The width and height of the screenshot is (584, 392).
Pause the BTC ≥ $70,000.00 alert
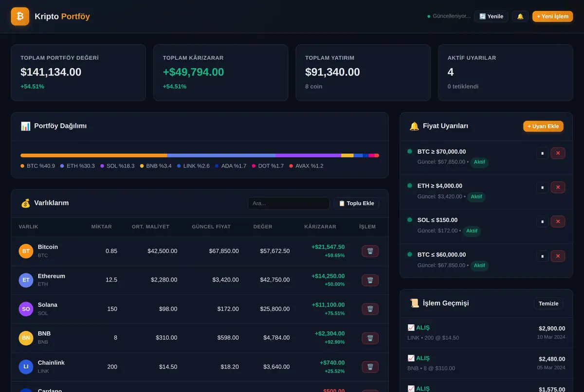542,153
